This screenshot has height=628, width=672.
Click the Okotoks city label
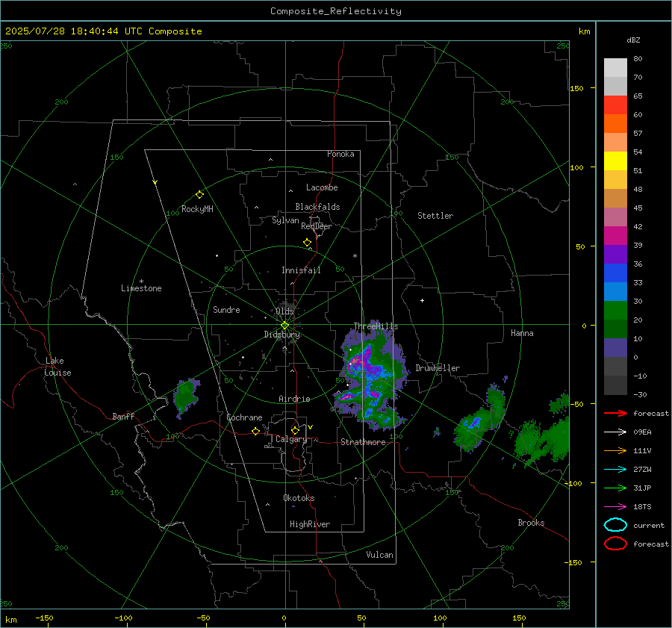coord(299,498)
